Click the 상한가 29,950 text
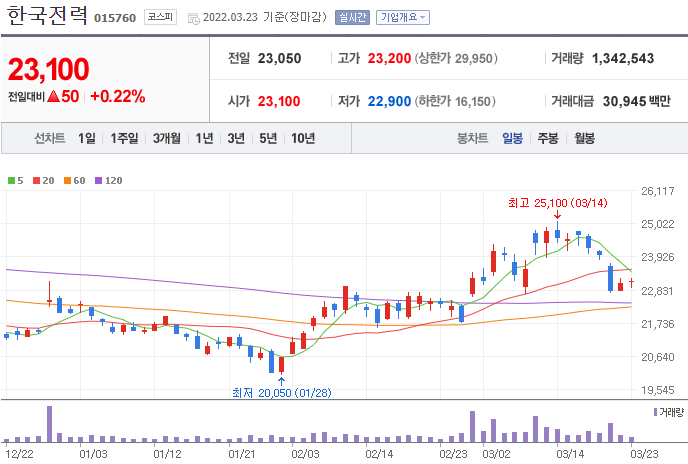Viewport: 688px width, 464px height. click(456, 58)
